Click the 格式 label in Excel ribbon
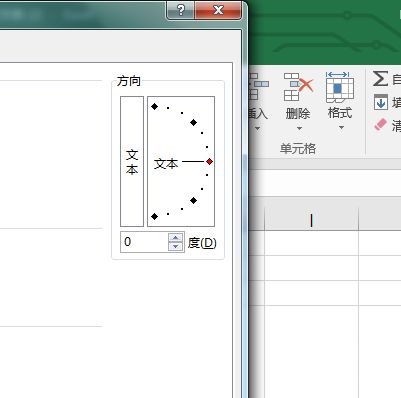The image size is (401, 398). click(340, 113)
